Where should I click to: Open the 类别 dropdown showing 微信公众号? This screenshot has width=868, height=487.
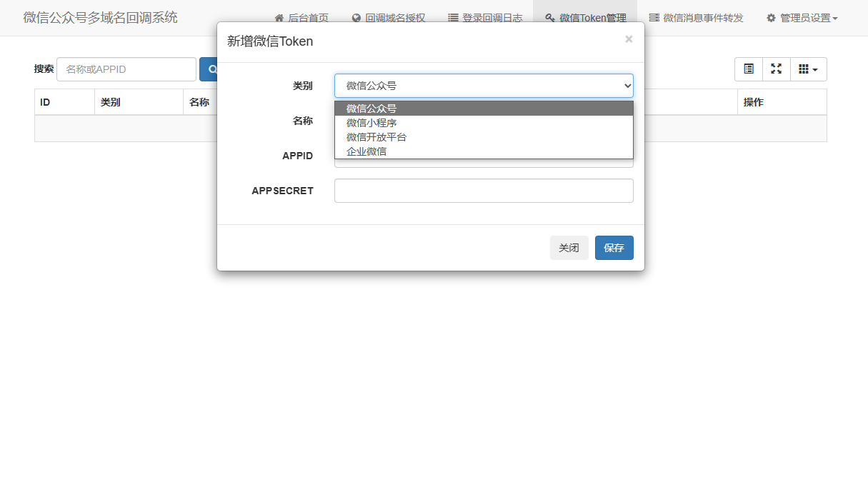[484, 85]
